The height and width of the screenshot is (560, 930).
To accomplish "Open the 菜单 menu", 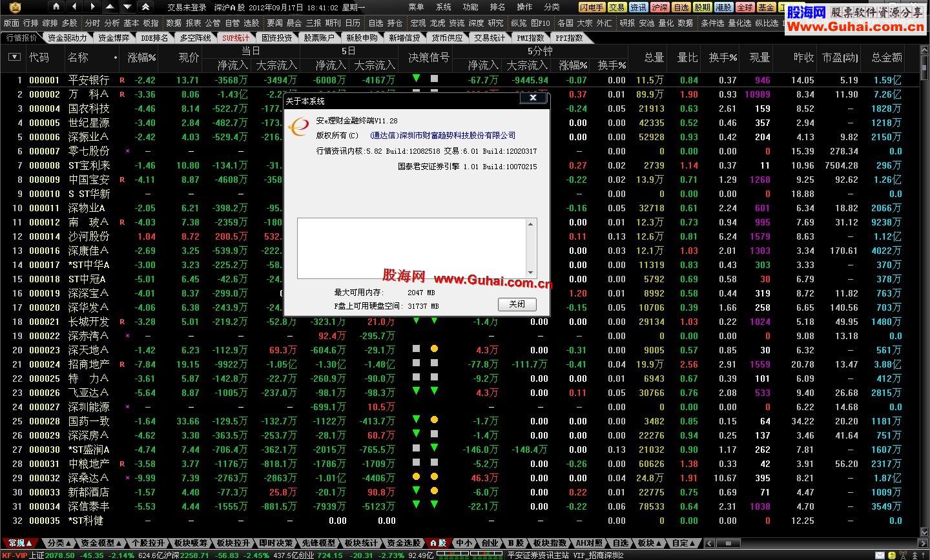I will click(417, 7).
